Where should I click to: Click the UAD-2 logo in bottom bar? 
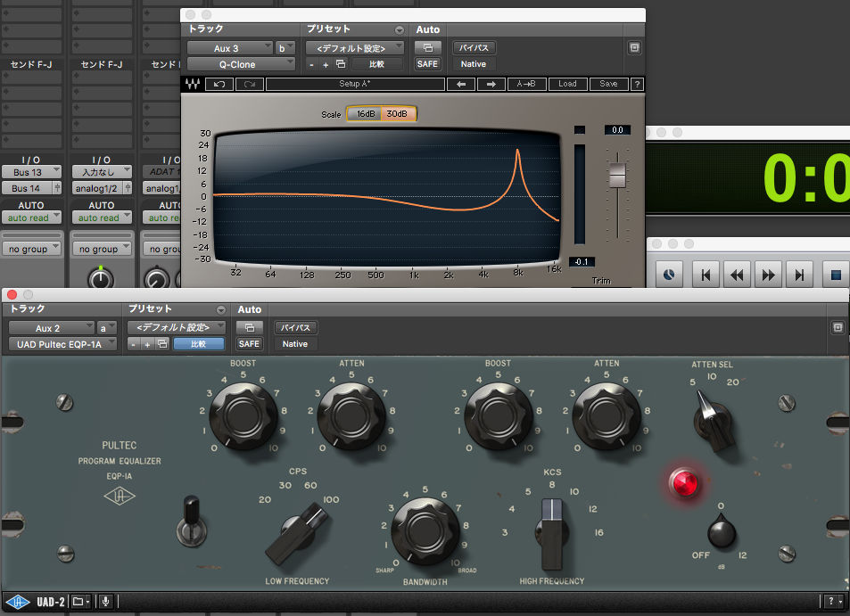point(35,602)
